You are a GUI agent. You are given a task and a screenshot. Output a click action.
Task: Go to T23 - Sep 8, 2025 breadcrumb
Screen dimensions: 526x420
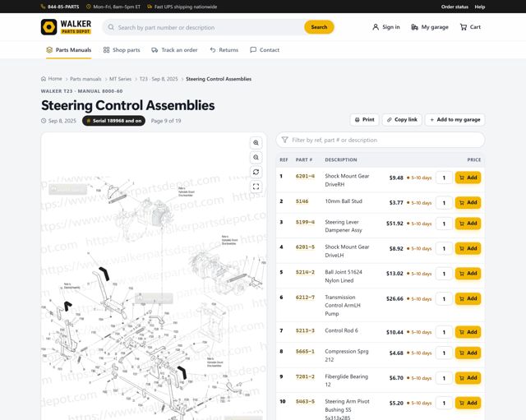159,79
